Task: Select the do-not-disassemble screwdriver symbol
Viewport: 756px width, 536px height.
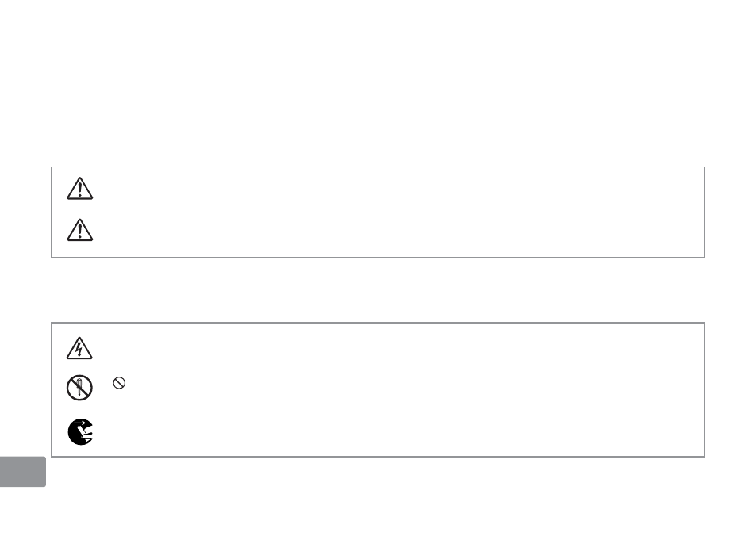Action: coord(79,388)
